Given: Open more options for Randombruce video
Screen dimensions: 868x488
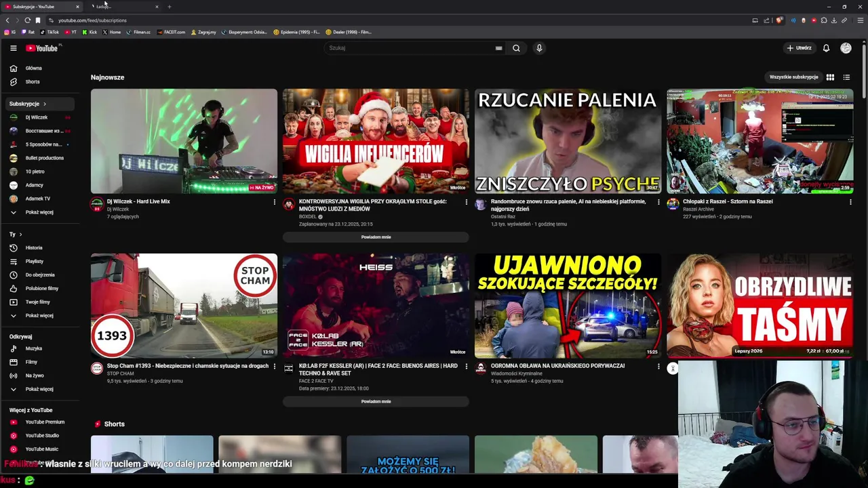Looking at the screenshot, I should click(x=658, y=202).
